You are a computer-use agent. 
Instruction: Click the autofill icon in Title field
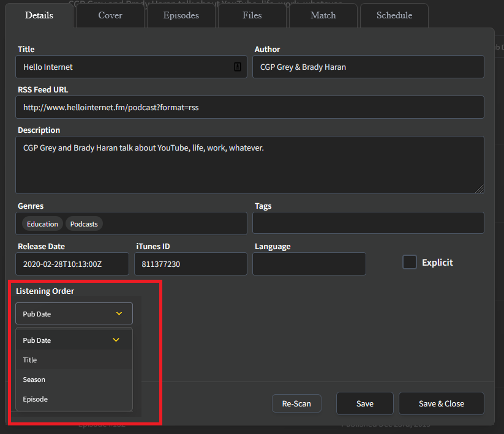point(238,67)
